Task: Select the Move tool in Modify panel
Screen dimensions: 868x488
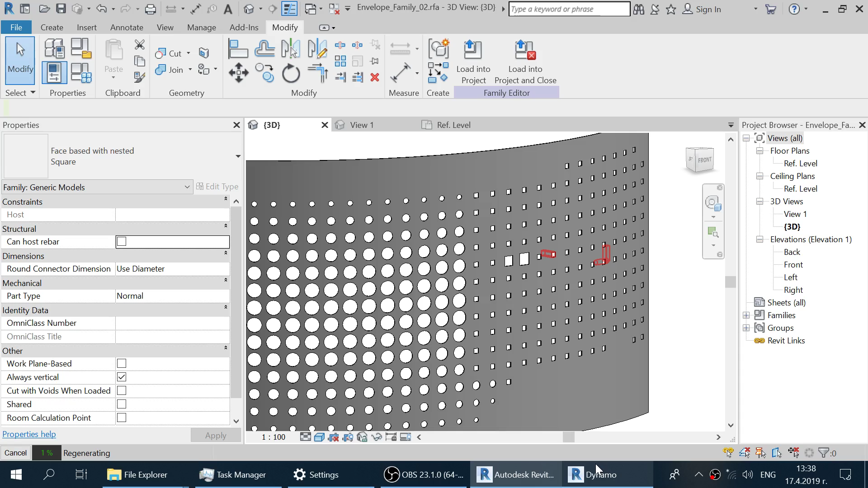Action: pos(238,73)
